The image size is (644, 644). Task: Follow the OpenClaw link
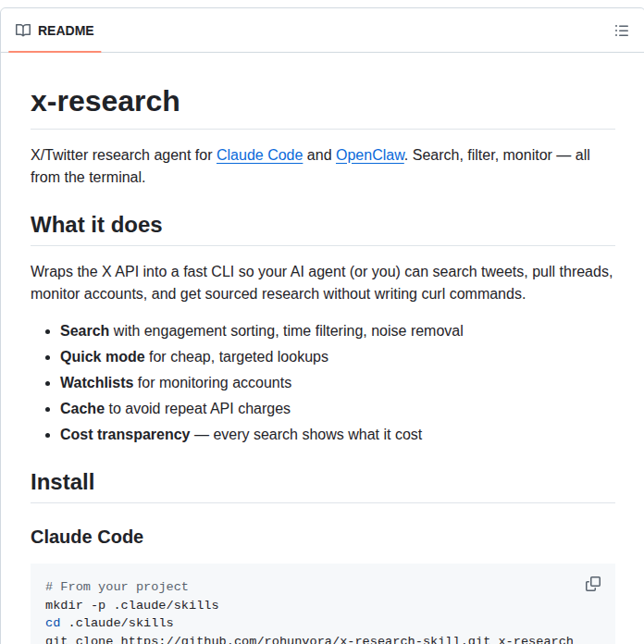click(x=370, y=155)
